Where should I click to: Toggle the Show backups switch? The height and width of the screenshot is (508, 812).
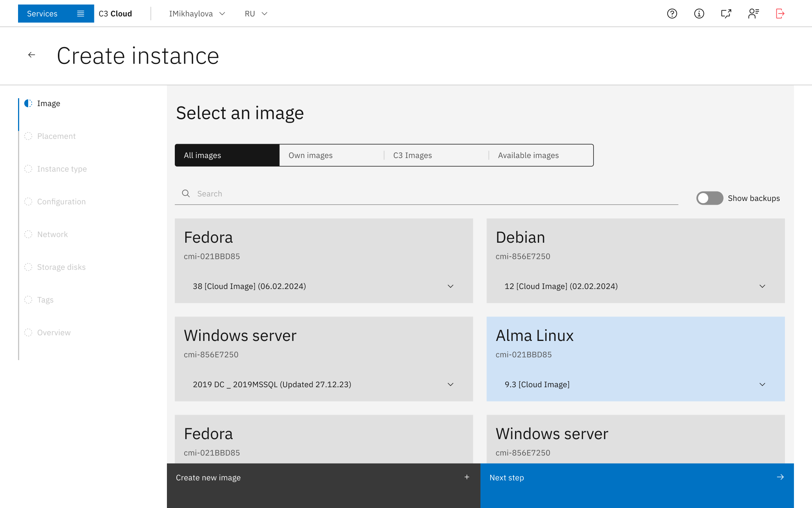click(709, 198)
